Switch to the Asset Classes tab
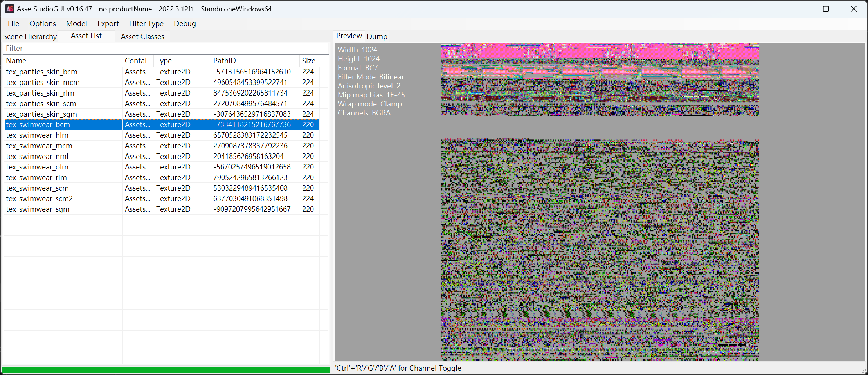This screenshot has height=375, width=868. (142, 36)
